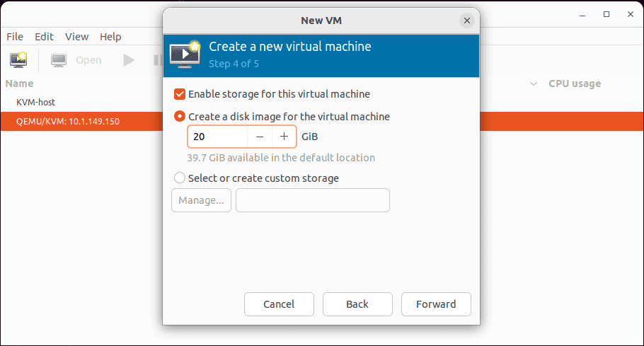Click the create new virtual machine toolbar icon
Viewport: 644px width, 346px height.
(18, 60)
